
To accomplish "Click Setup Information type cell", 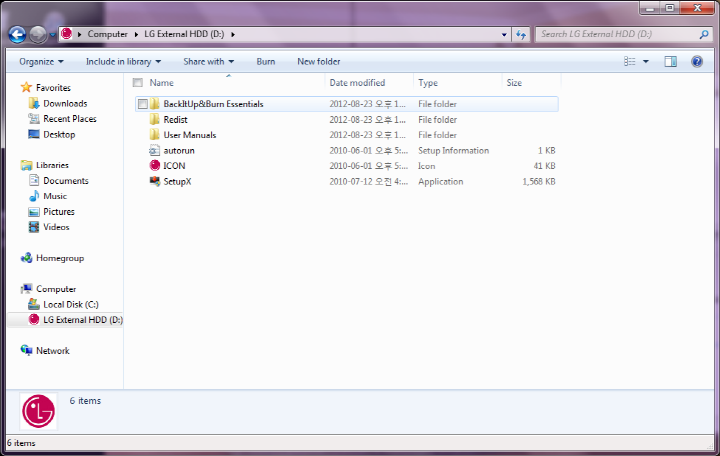I will [x=453, y=151].
